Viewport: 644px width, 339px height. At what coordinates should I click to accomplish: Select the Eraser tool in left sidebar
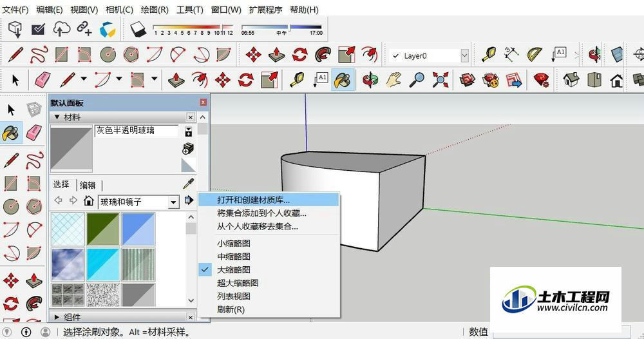[34, 132]
